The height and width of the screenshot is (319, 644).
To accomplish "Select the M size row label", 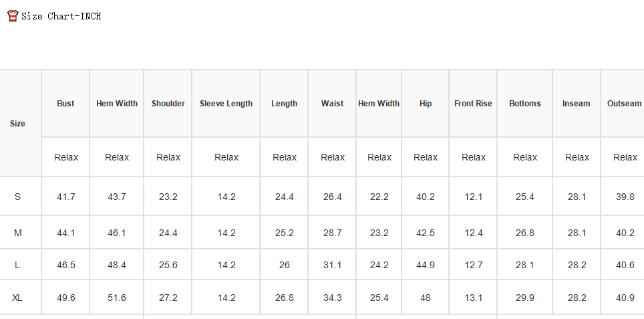I will pos(17,233).
